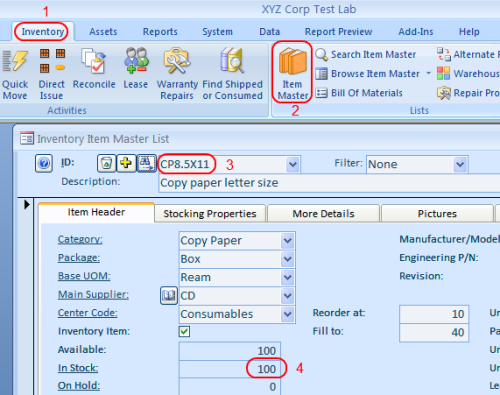Image resolution: width=500 pixels, height=395 pixels.
Task: Click the Search Item Master button
Action: point(366,54)
